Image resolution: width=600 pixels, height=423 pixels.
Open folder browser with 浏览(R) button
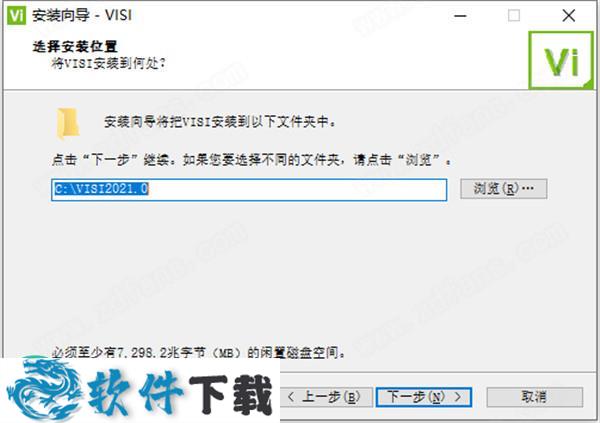(x=504, y=189)
